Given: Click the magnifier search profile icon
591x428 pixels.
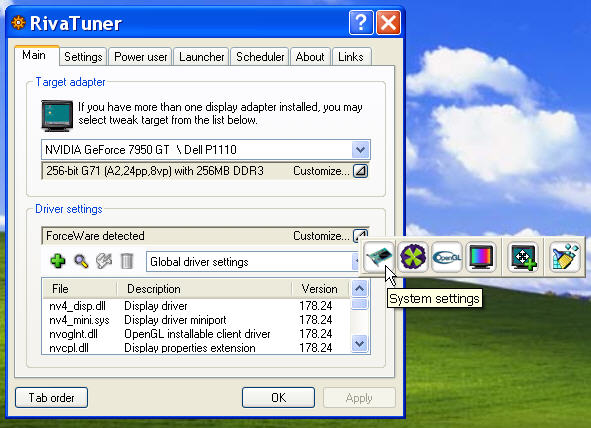Looking at the screenshot, I should point(81,261).
